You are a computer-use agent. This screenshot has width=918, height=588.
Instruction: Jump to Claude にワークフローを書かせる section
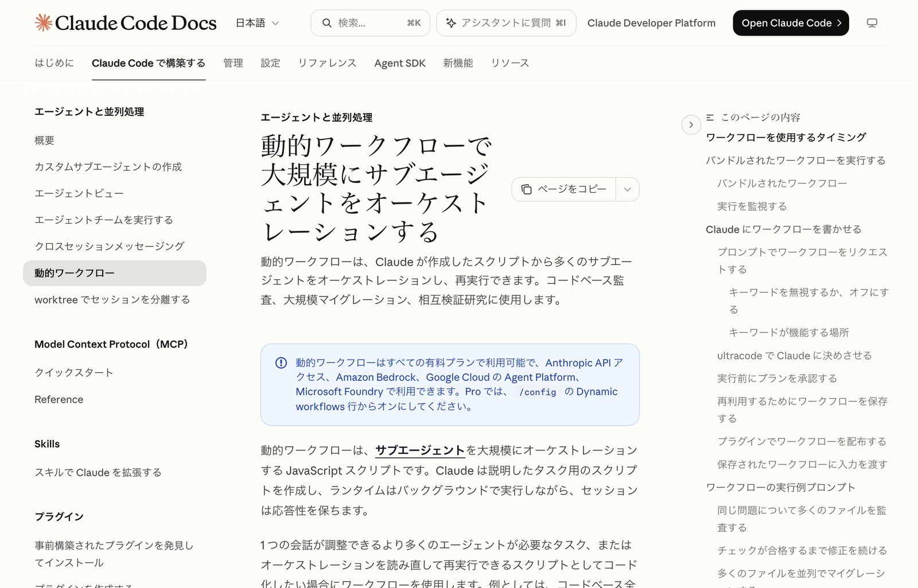pyautogui.click(x=784, y=229)
